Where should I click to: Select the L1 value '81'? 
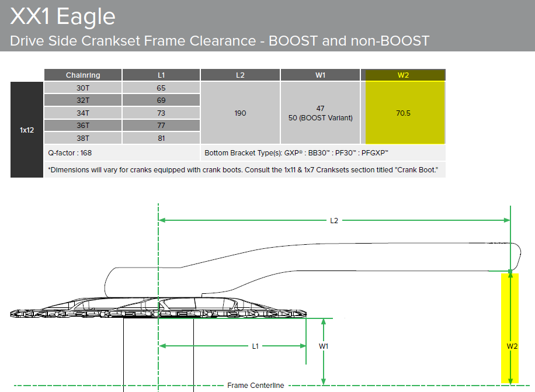[x=161, y=138]
